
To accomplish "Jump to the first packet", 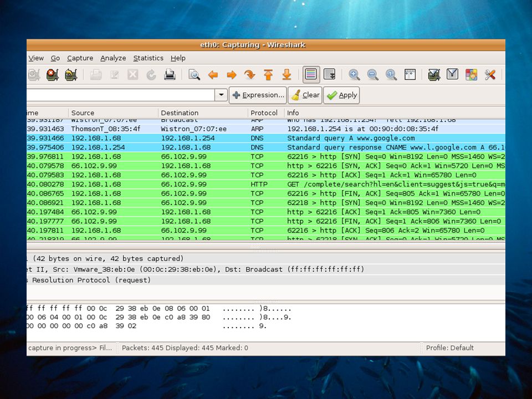I will 268,75.
